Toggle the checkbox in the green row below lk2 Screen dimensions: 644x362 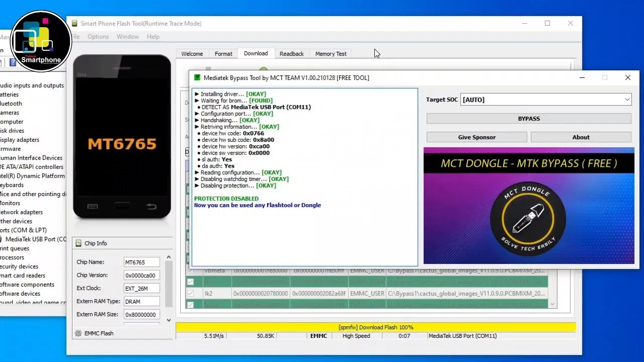coord(190,304)
